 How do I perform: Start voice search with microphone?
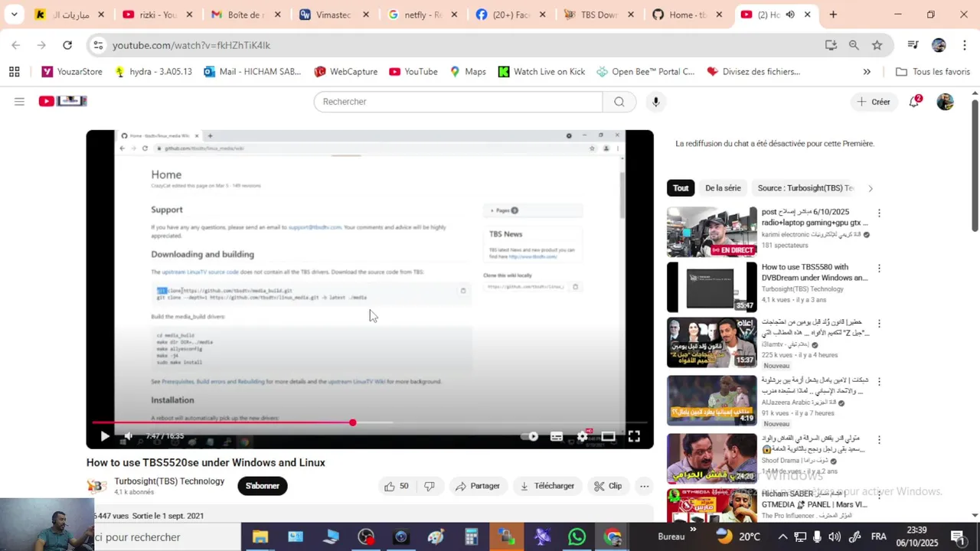pos(655,102)
